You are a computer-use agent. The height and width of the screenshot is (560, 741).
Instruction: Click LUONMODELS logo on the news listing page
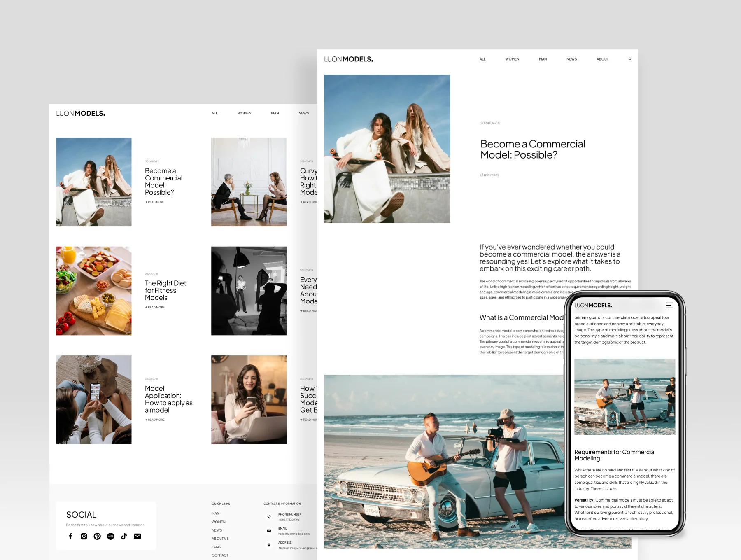point(81,113)
